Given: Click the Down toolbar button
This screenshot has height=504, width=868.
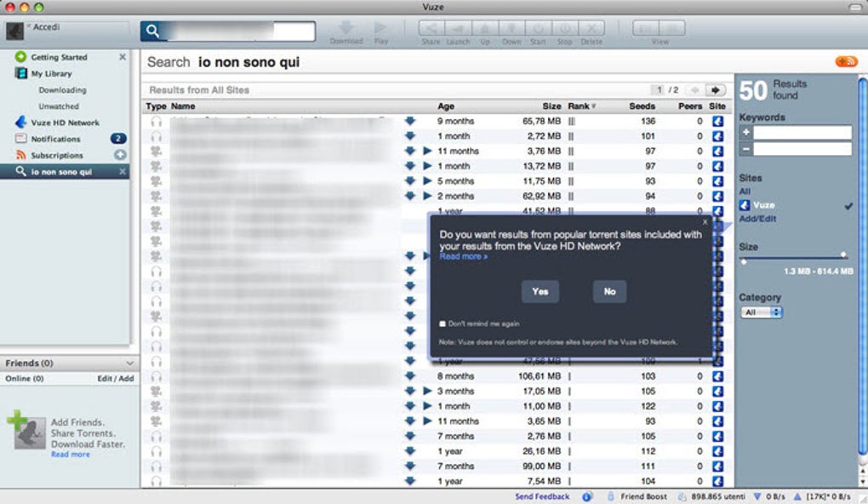Looking at the screenshot, I should pyautogui.click(x=511, y=28).
